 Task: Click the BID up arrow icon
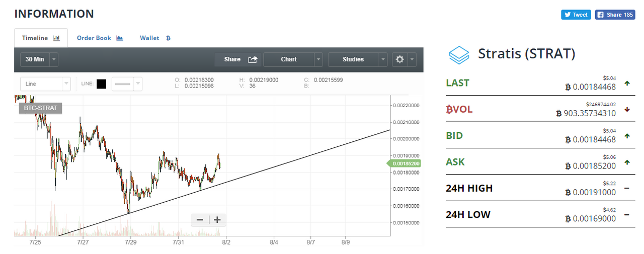[627, 136]
